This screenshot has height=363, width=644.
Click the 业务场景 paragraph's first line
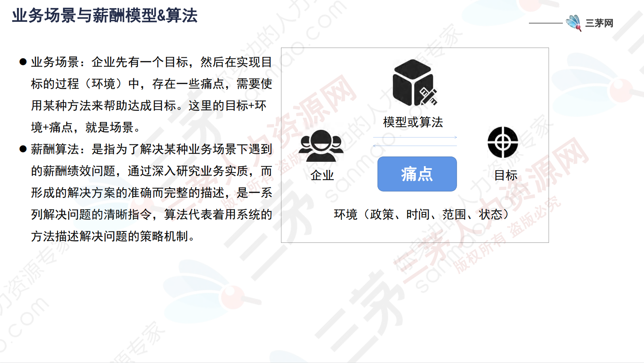coord(151,62)
